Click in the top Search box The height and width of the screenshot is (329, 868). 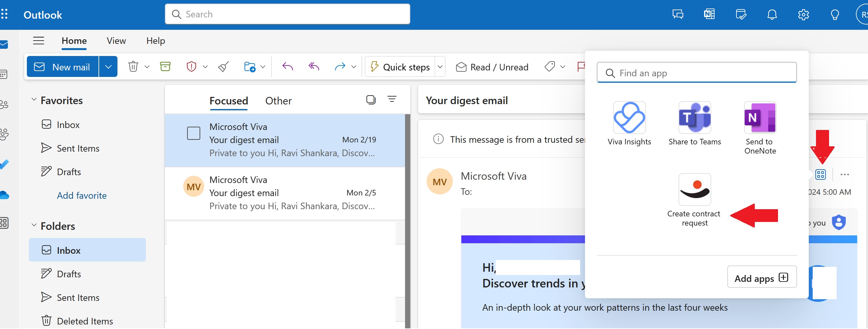coord(287,14)
